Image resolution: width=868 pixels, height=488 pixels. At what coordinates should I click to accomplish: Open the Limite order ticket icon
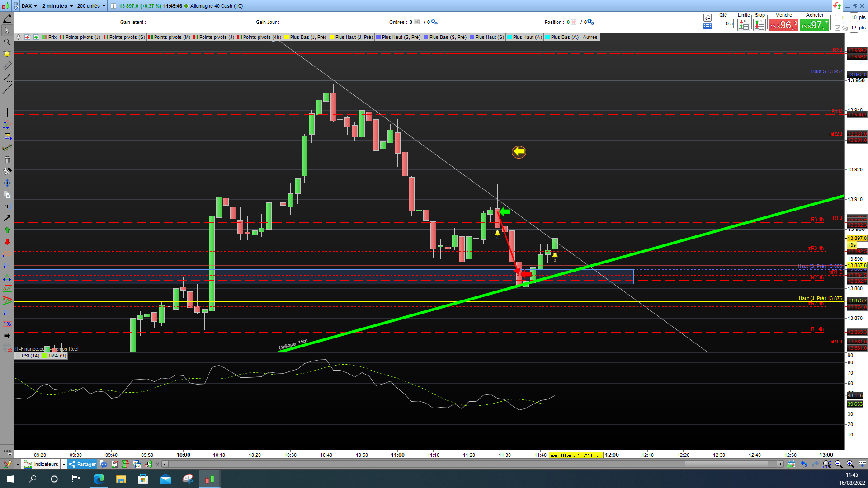tap(743, 25)
